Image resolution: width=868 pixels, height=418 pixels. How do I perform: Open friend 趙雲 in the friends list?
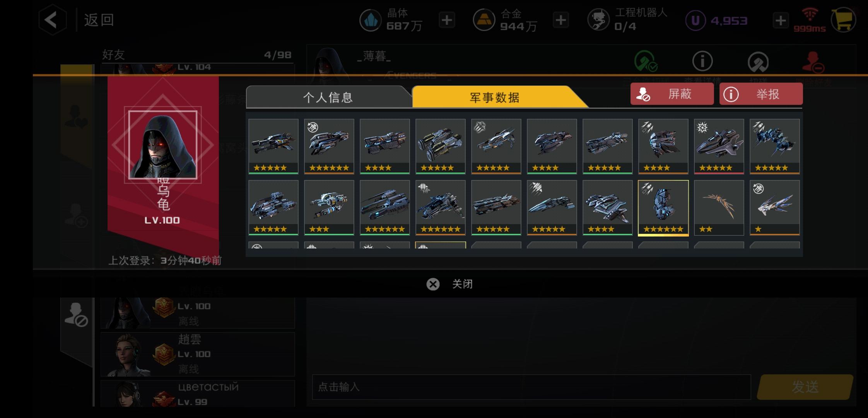(x=198, y=354)
